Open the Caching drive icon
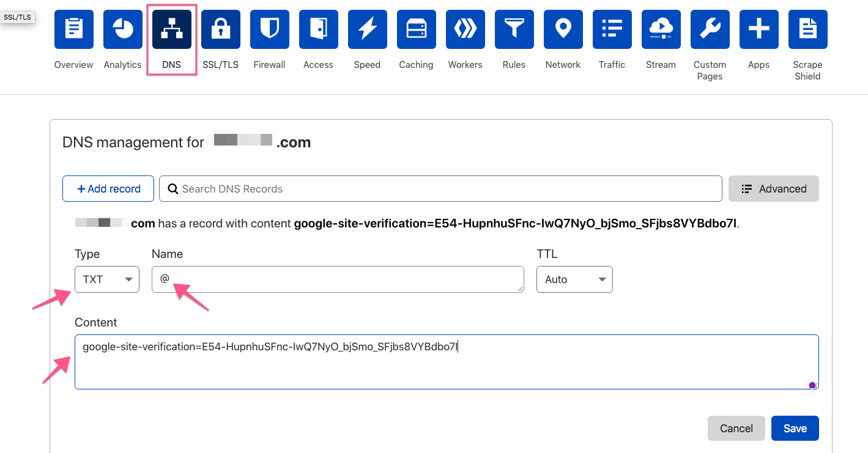The height and width of the screenshot is (453, 868). tap(417, 29)
